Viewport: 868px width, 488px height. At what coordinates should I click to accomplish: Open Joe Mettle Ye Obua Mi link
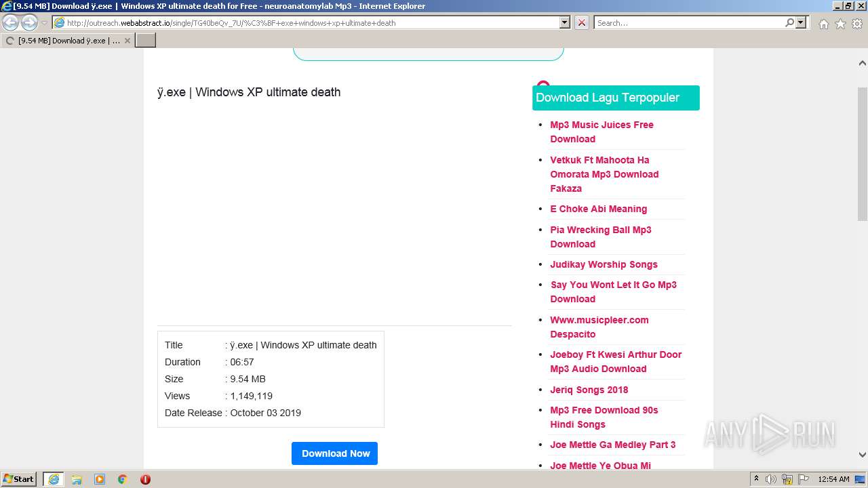(x=600, y=466)
